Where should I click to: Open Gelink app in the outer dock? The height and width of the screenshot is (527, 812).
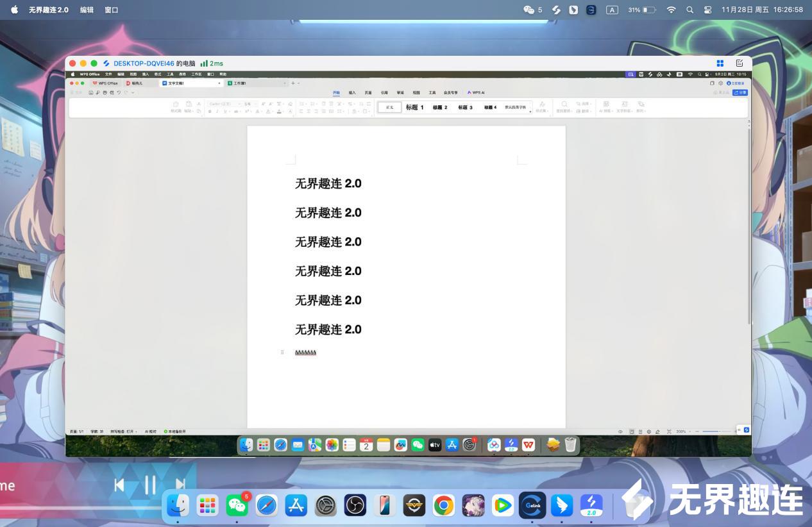click(532, 505)
